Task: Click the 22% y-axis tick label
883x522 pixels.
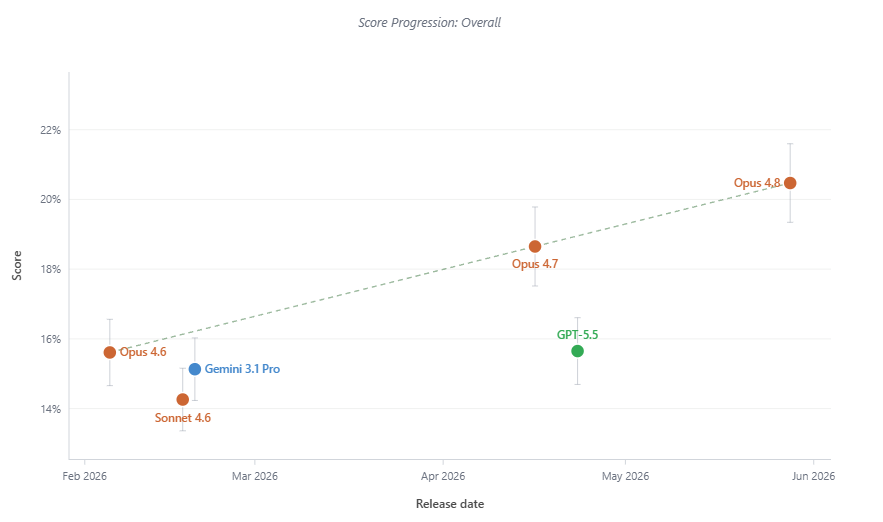Action: tap(50, 130)
